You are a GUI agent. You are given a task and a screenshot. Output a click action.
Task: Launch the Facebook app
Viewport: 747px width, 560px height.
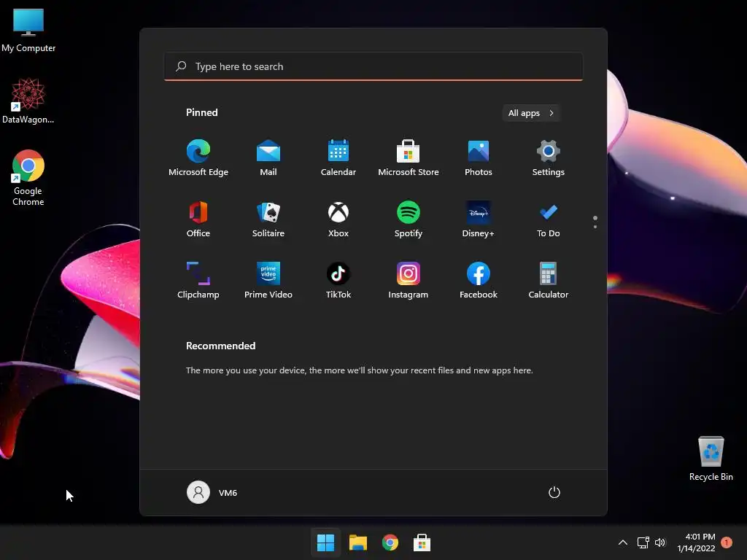tap(479, 281)
